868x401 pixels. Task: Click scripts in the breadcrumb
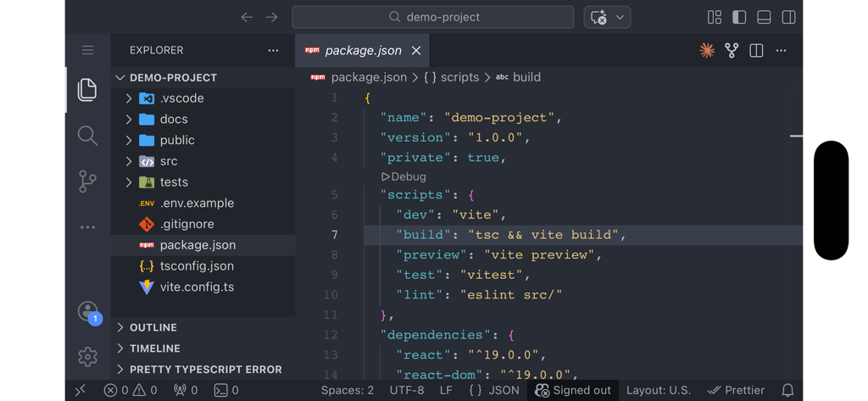pyautogui.click(x=459, y=77)
